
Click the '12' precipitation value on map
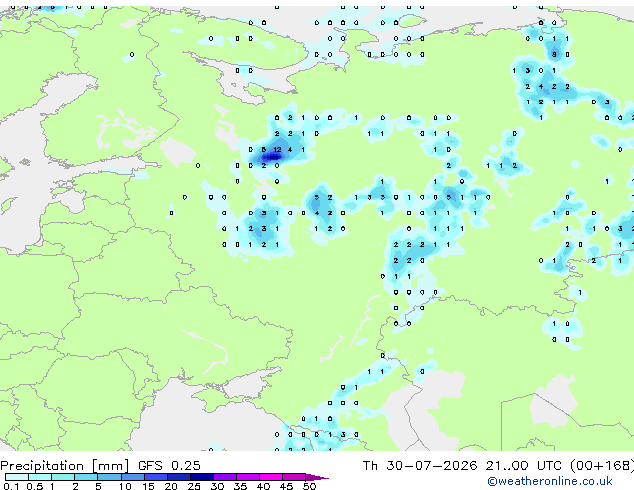tap(277, 150)
